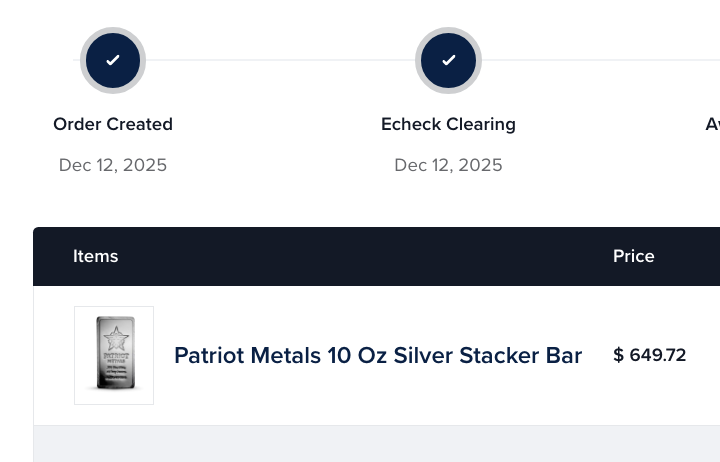Select the Order Created step label
The height and width of the screenshot is (462, 720).
pyautogui.click(x=113, y=124)
